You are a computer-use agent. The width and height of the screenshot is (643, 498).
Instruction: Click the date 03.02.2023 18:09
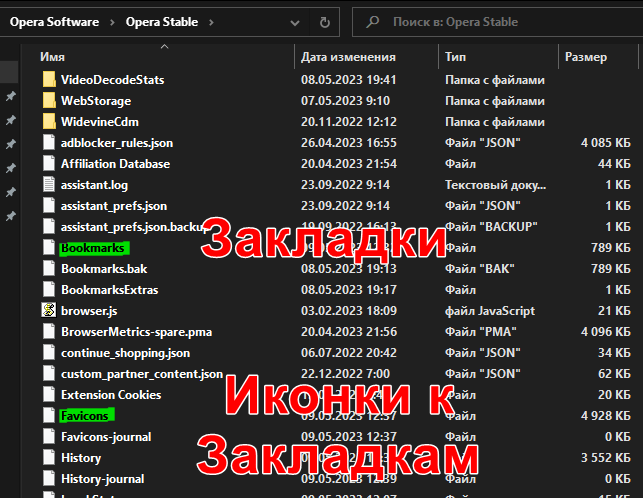[x=349, y=311]
